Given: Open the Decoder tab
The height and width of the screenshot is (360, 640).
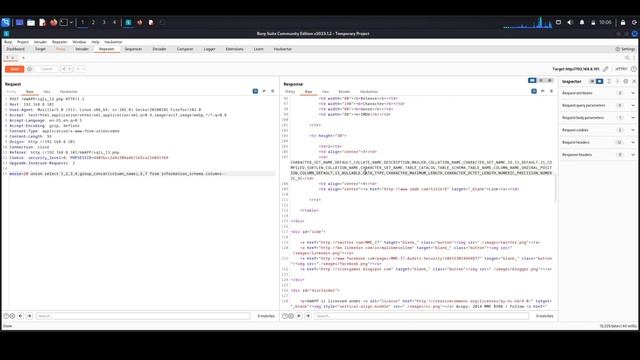Looking at the screenshot, I should click(159, 49).
